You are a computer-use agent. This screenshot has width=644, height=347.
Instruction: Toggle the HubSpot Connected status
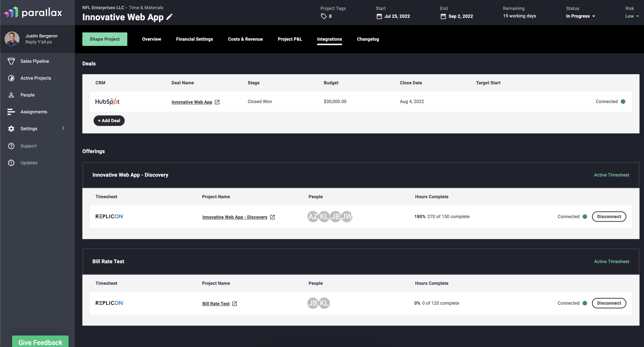pos(623,102)
